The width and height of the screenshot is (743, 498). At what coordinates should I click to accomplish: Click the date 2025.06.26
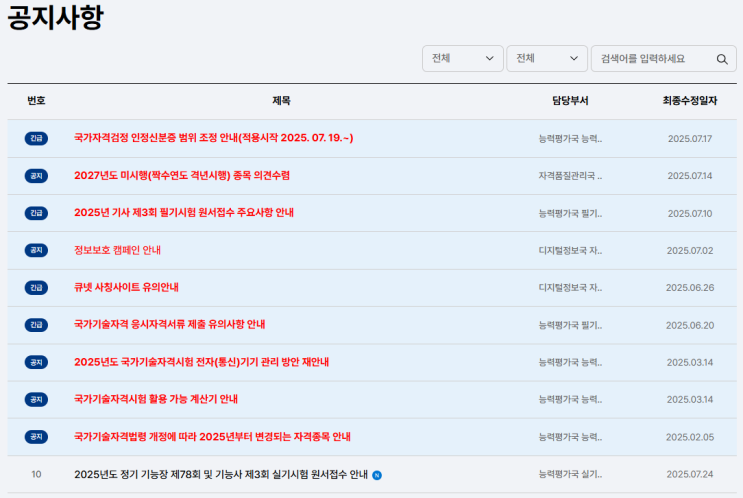coord(690,288)
